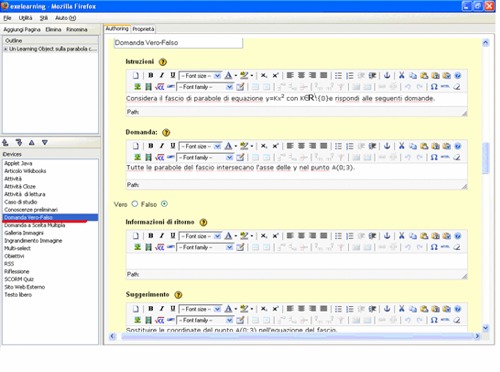Open help icon next to Suggerimento label
This screenshot has width=500, height=372.
(x=179, y=295)
